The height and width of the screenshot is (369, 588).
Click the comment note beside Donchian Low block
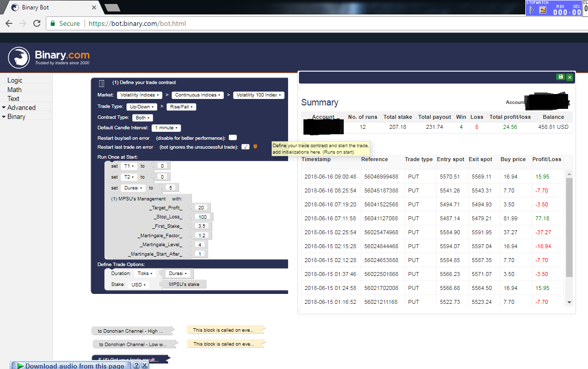point(225,344)
